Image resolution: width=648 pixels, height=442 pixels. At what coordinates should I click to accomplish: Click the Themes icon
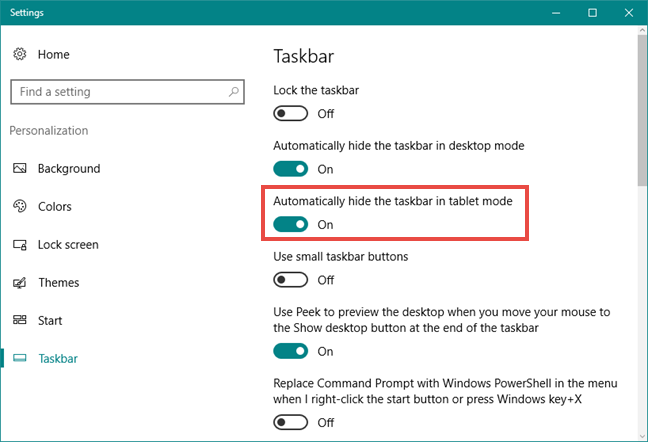tap(19, 283)
